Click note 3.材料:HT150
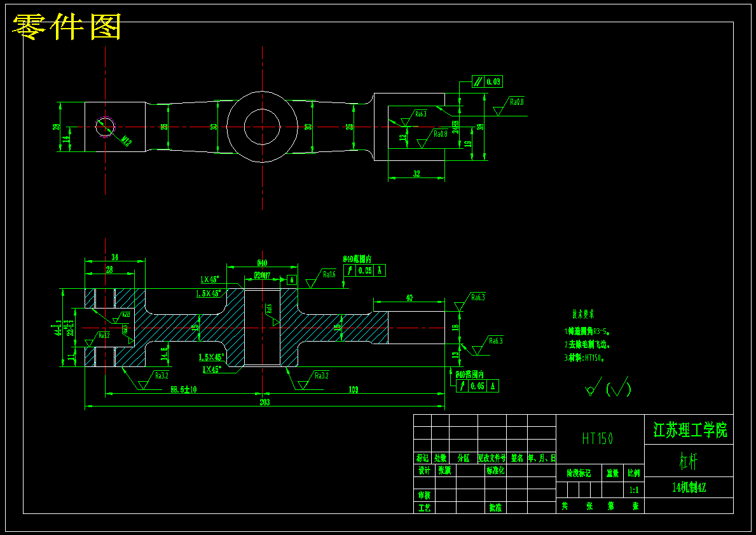756x535 pixels. pyautogui.click(x=584, y=358)
